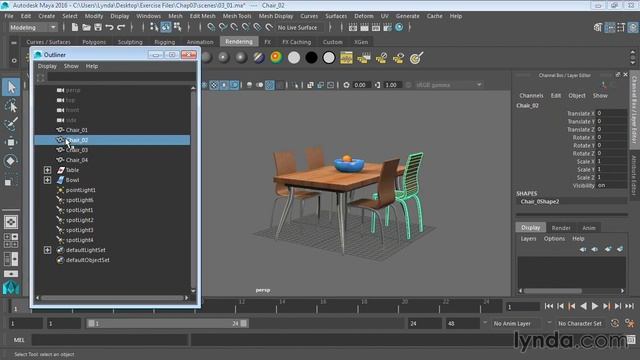
Task: Open the Channels menu in Channel Box
Action: pyautogui.click(x=531, y=96)
